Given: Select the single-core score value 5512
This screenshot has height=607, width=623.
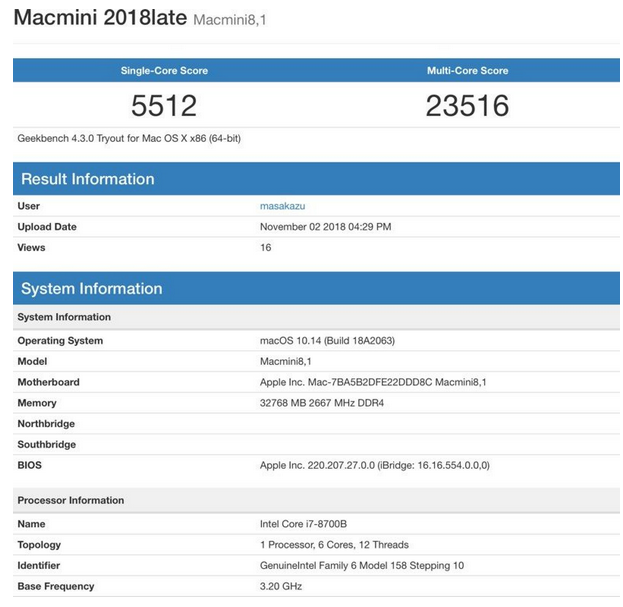Looking at the screenshot, I should click(164, 106).
